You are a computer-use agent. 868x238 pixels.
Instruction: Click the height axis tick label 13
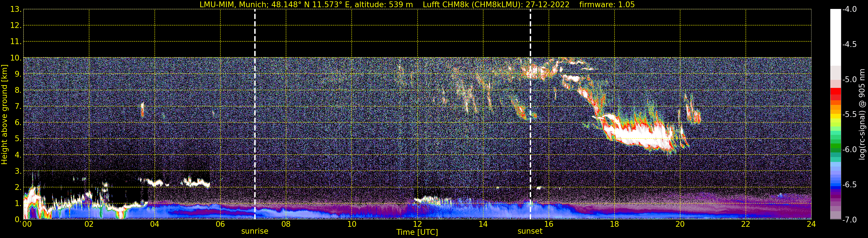click(16, 10)
